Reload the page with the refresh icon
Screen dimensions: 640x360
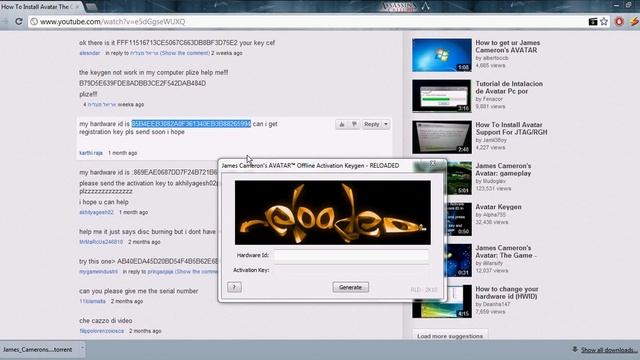(x=19, y=22)
